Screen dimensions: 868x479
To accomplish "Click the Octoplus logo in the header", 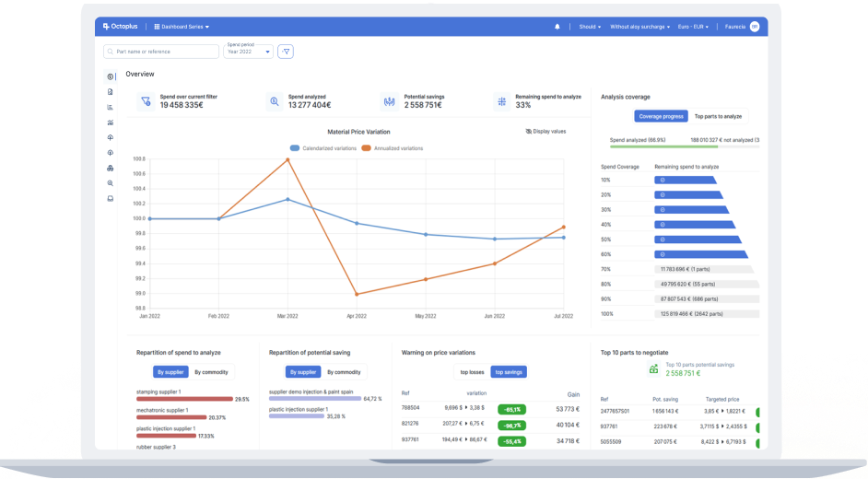I will (x=121, y=27).
